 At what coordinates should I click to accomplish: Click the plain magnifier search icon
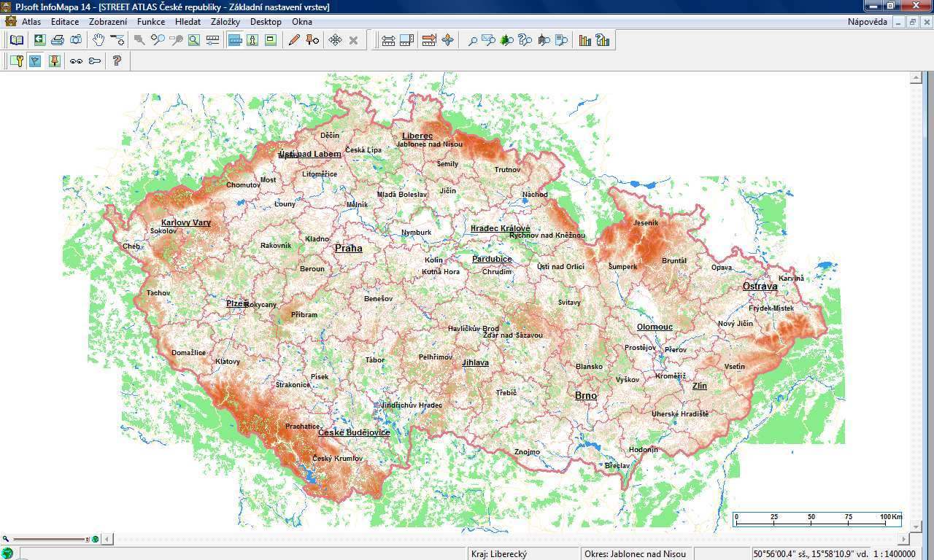(472, 40)
